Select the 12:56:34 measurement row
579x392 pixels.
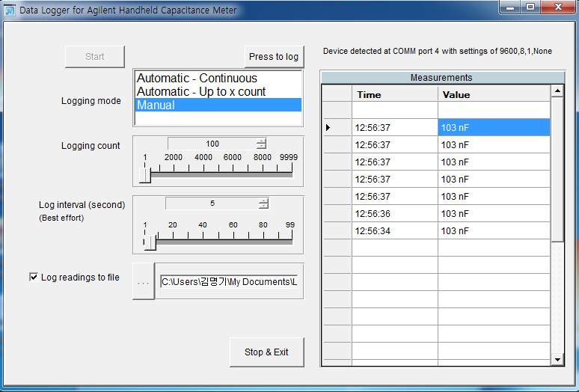[394, 231]
